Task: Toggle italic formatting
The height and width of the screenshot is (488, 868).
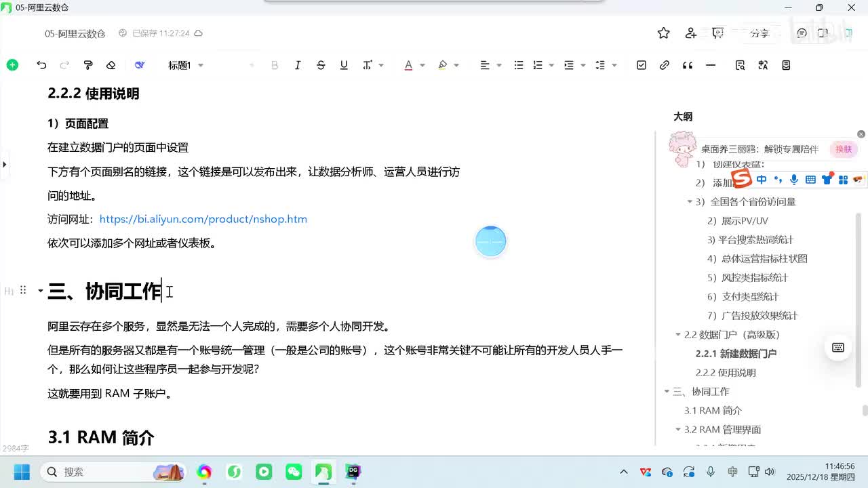Action: click(298, 65)
